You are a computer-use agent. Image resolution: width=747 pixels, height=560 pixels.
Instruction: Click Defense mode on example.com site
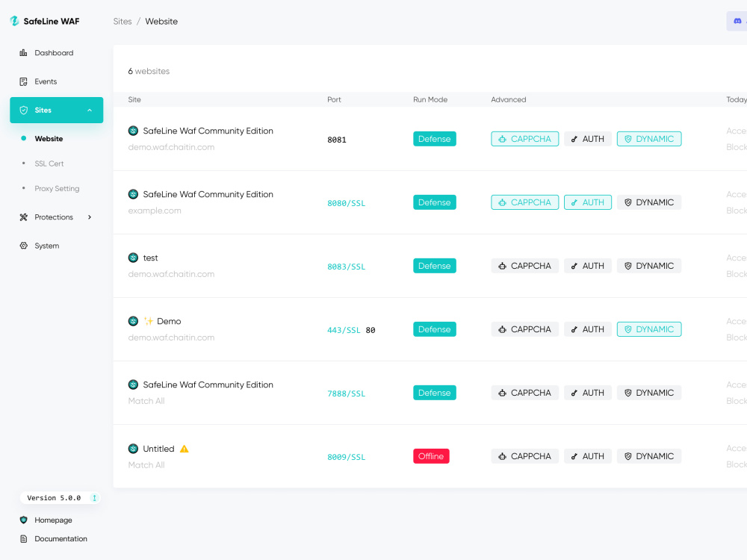(x=435, y=202)
